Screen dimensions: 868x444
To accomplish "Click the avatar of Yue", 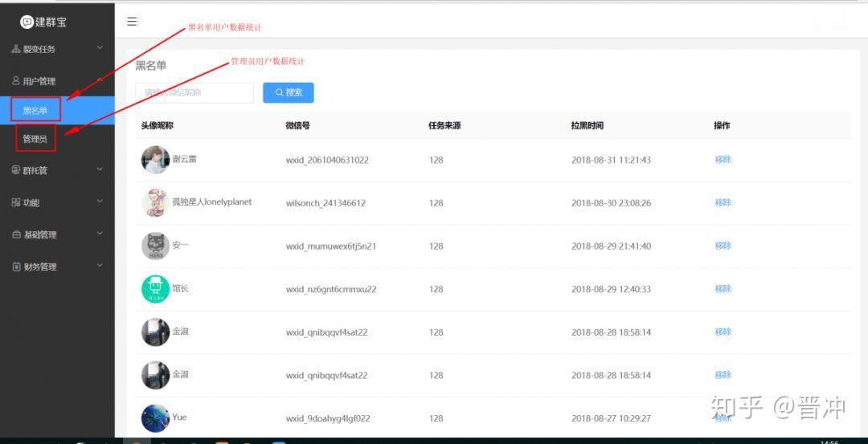I will [x=156, y=418].
